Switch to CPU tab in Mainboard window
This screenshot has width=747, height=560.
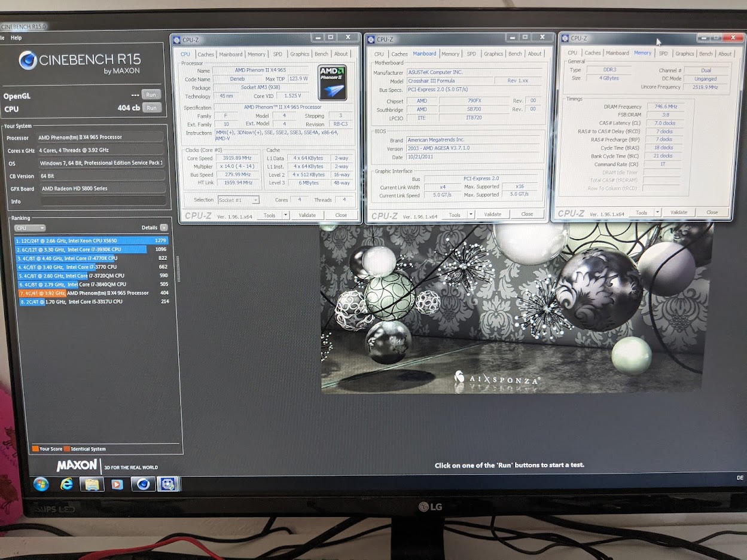pos(379,54)
